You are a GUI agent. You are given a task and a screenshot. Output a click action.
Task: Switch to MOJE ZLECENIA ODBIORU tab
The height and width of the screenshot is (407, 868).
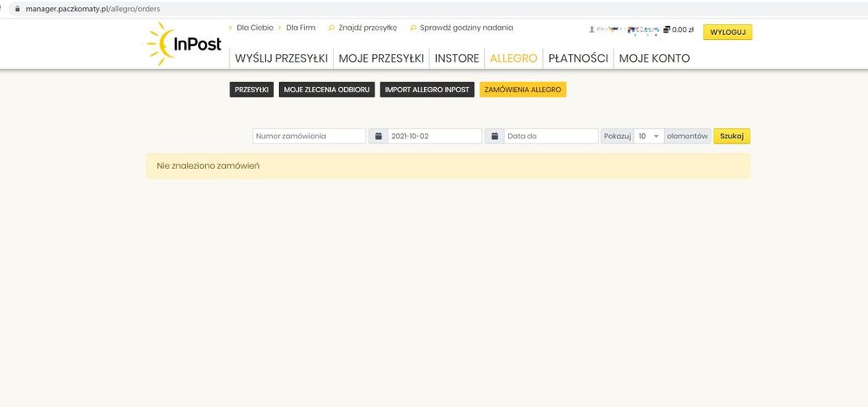[x=327, y=90]
